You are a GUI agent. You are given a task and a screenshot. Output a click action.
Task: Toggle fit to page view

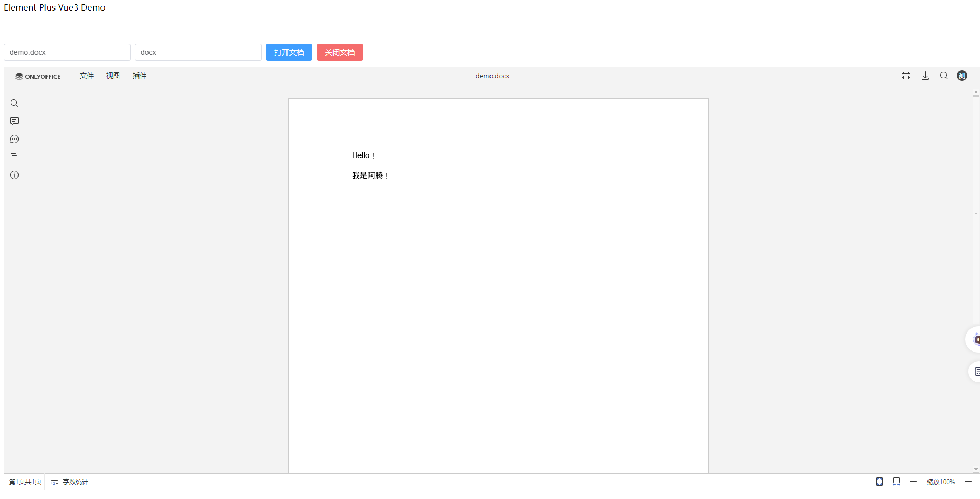click(x=880, y=482)
